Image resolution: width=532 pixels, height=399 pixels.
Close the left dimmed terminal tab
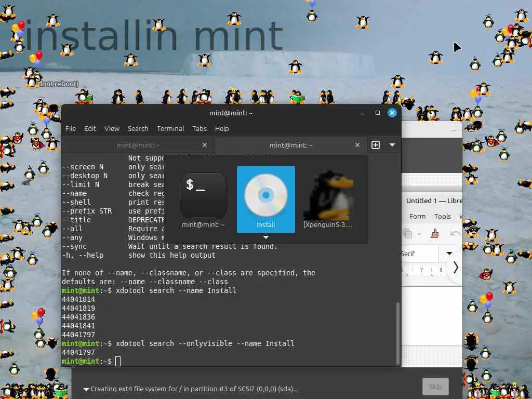(205, 145)
